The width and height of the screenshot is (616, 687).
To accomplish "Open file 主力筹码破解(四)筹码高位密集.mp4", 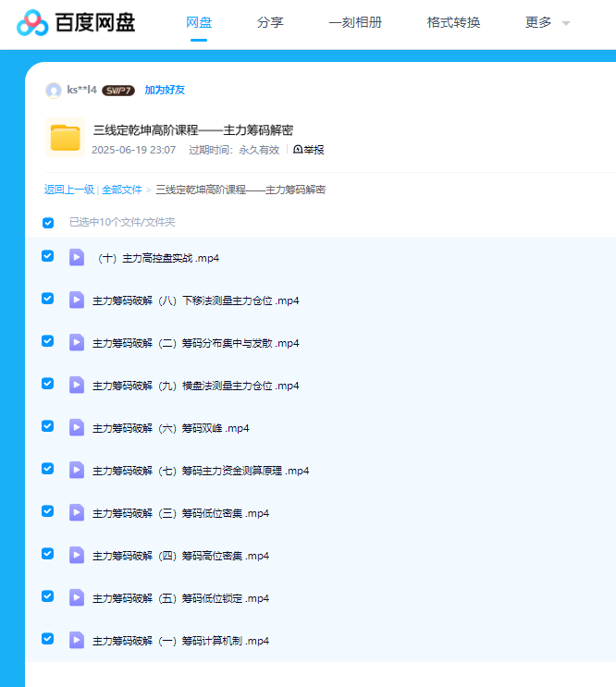I will click(x=181, y=556).
